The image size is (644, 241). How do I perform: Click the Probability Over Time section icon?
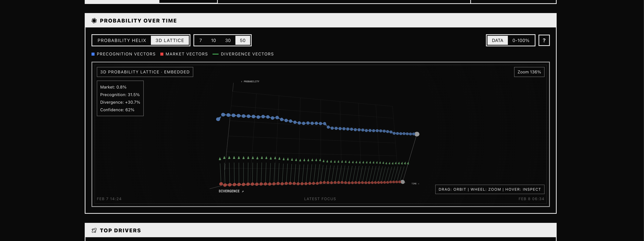tap(94, 21)
